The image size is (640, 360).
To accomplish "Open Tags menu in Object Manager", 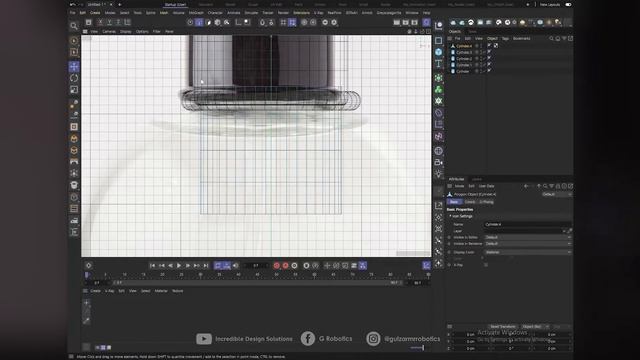I will 505,38.
